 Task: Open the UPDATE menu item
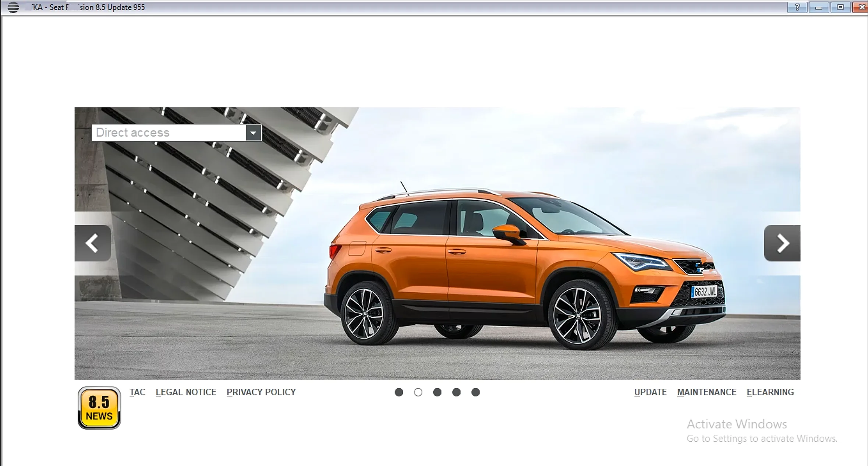point(650,392)
